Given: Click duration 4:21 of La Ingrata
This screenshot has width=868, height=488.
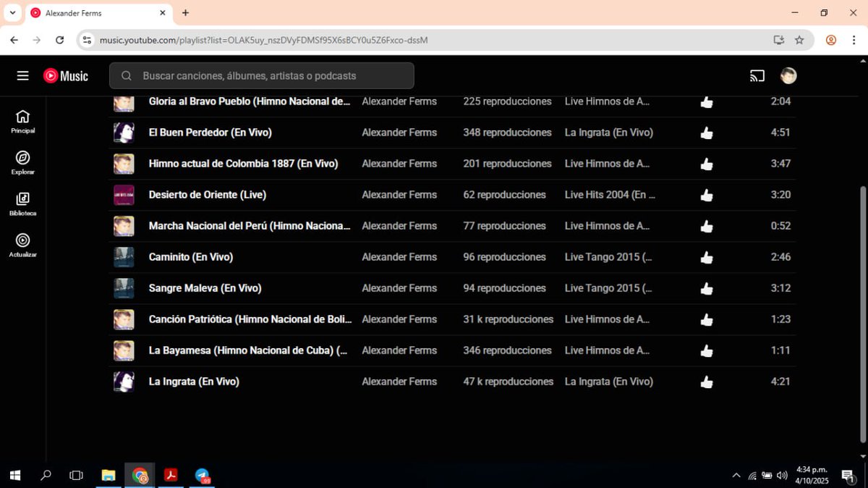Looking at the screenshot, I should click(x=780, y=382).
